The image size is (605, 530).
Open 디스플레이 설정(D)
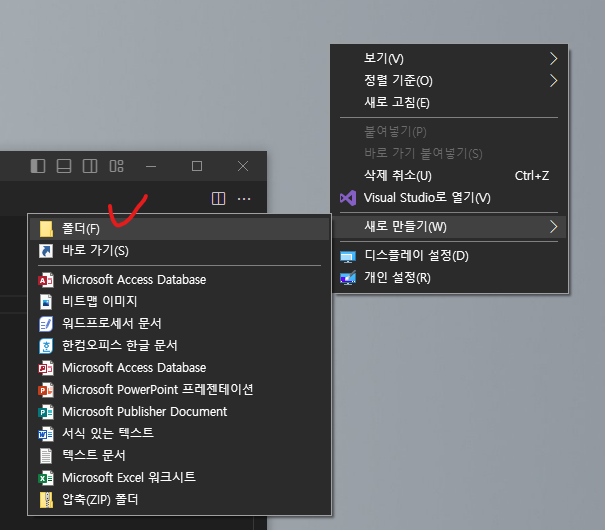(x=450, y=256)
